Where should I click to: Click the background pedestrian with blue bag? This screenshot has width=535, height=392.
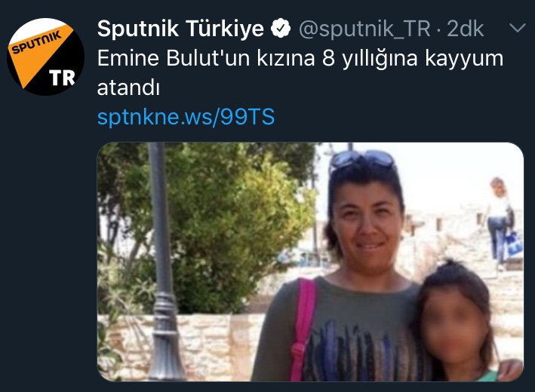tap(503, 223)
